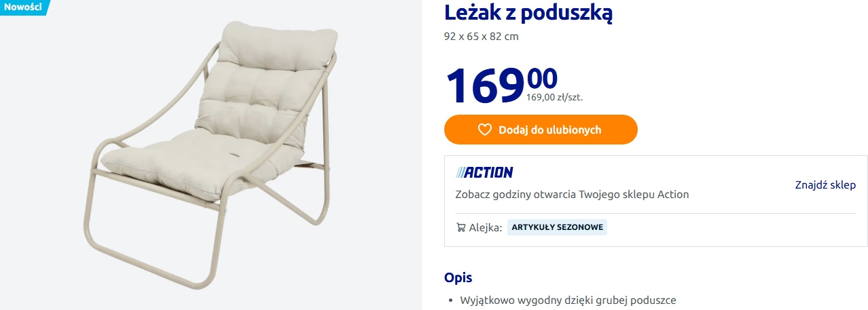This screenshot has height=310, width=868.
Task: Add product via Dodaj do ulubionych button
Action: (541, 130)
